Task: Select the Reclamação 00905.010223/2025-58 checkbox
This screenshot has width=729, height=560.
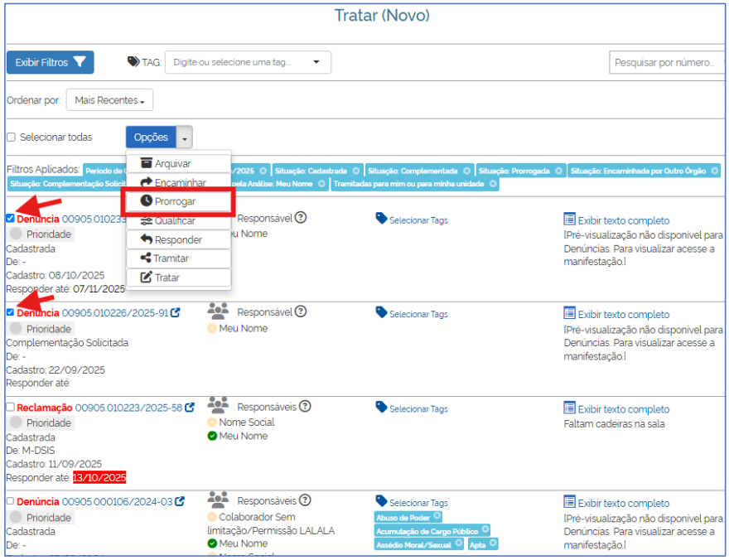Action: tap(10, 408)
